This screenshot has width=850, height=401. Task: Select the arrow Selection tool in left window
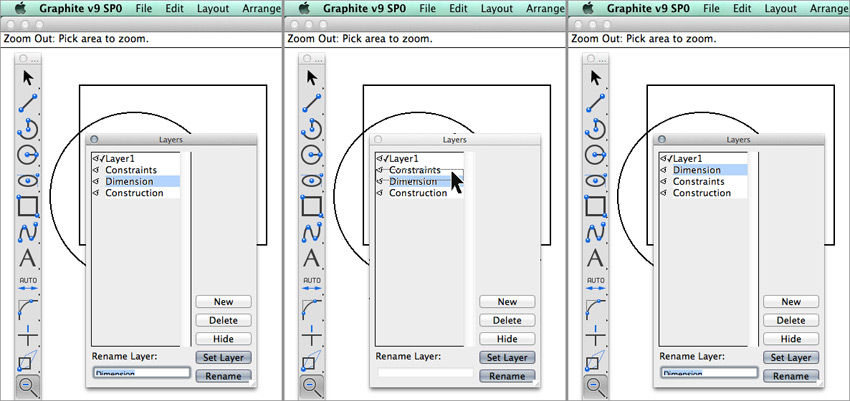click(x=28, y=77)
